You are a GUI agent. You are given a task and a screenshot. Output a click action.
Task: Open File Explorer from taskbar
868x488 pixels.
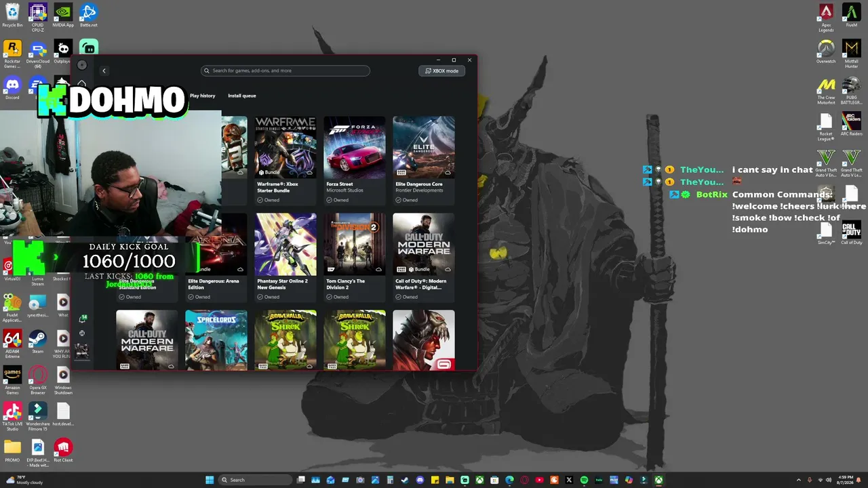click(x=450, y=480)
